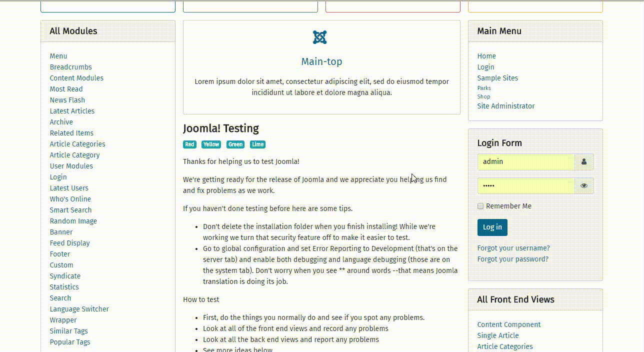Open Breadcrumbs module link
Image resolution: width=644 pixels, height=352 pixels.
coord(71,67)
